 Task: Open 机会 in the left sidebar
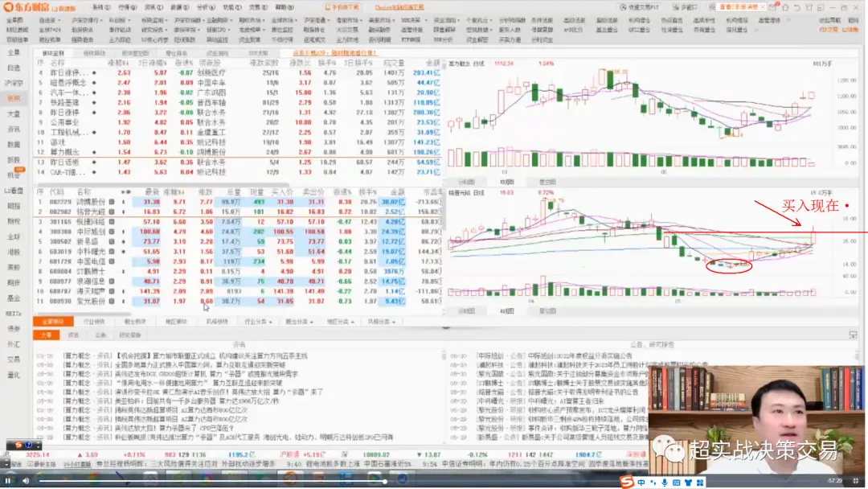(x=14, y=175)
